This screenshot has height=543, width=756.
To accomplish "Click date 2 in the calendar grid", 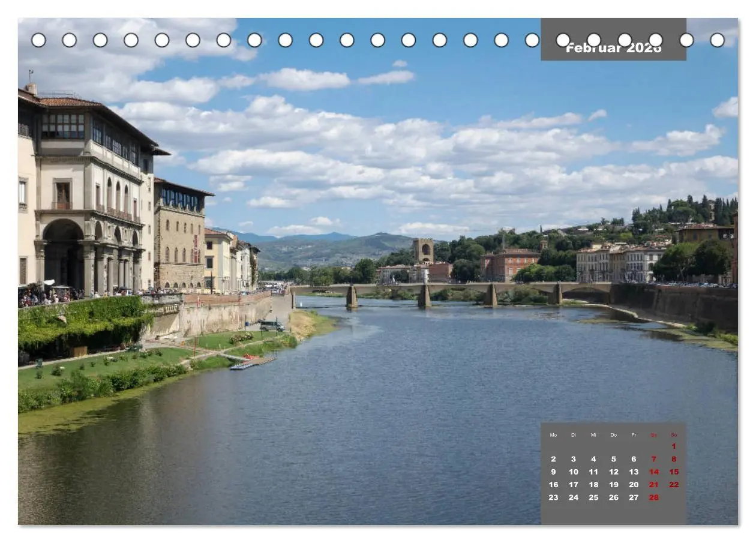I will (x=553, y=459).
